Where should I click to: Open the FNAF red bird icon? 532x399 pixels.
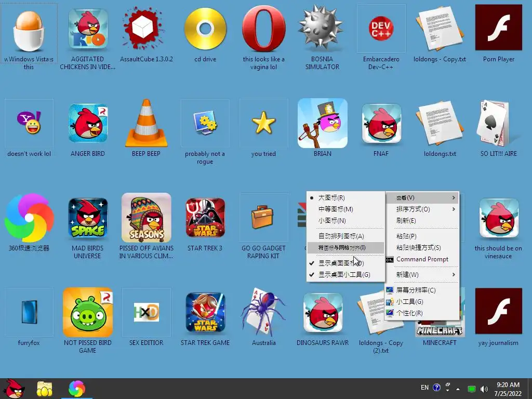pos(381,124)
